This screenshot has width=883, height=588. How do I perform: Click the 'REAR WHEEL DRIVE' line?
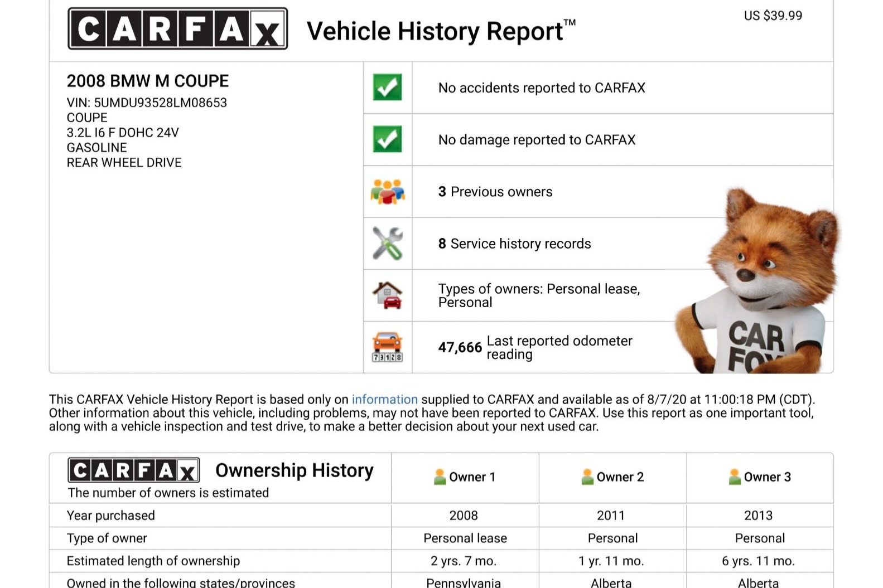pyautogui.click(x=124, y=163)
